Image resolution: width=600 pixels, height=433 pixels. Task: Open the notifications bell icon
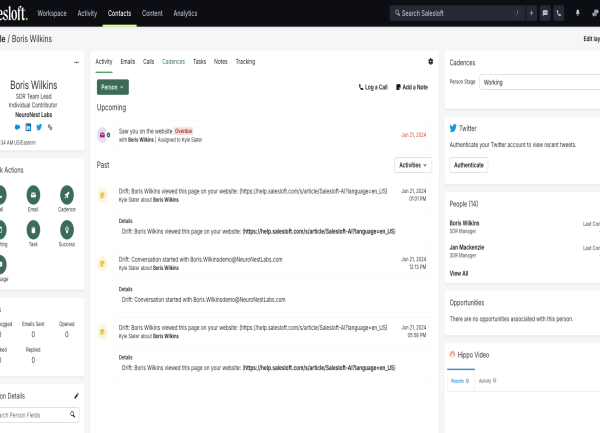577,13
